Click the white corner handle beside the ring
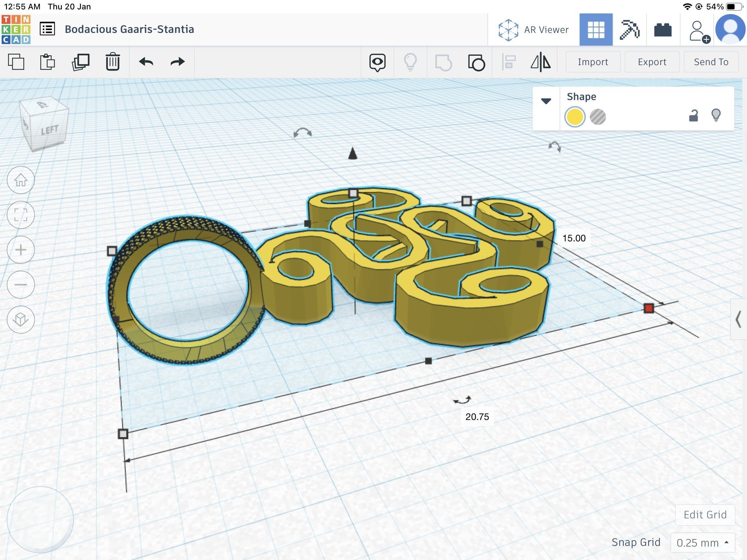Viewport: 747px width, 560px height. [x=112, y=251]
